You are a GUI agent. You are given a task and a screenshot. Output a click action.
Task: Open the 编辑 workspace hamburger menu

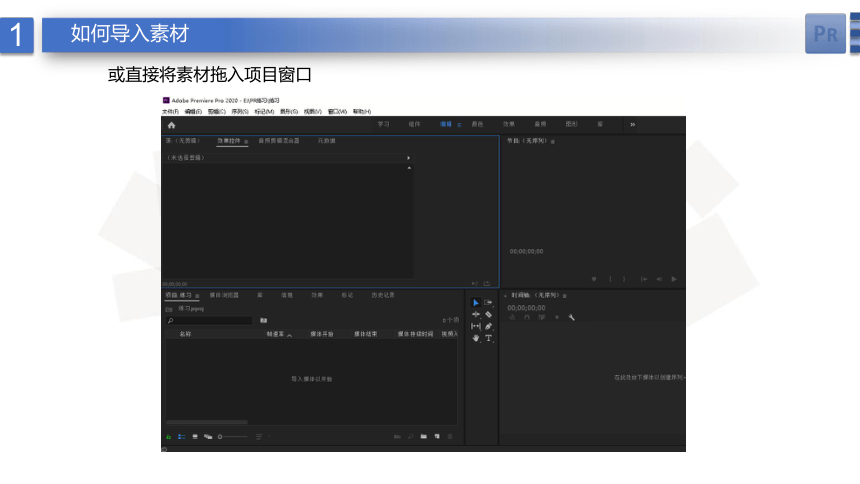coord(459,125)
